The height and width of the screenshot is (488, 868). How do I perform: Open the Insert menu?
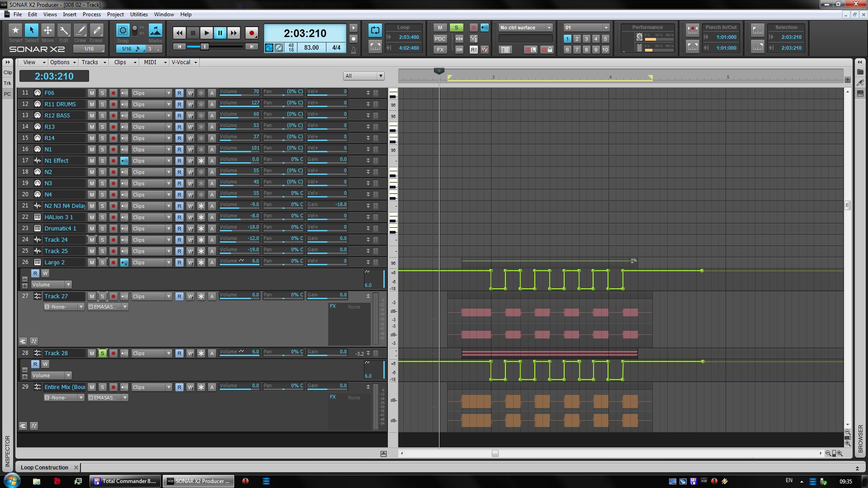pos(70,14)
